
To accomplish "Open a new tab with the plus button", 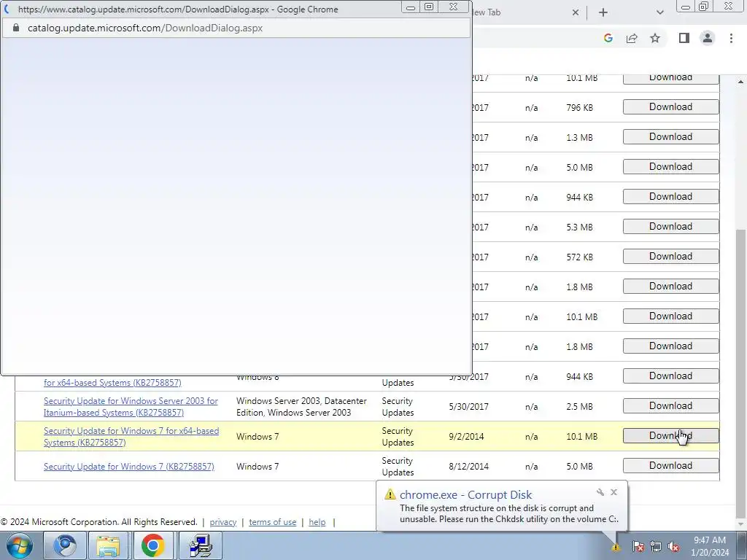I will pos(603,12).
